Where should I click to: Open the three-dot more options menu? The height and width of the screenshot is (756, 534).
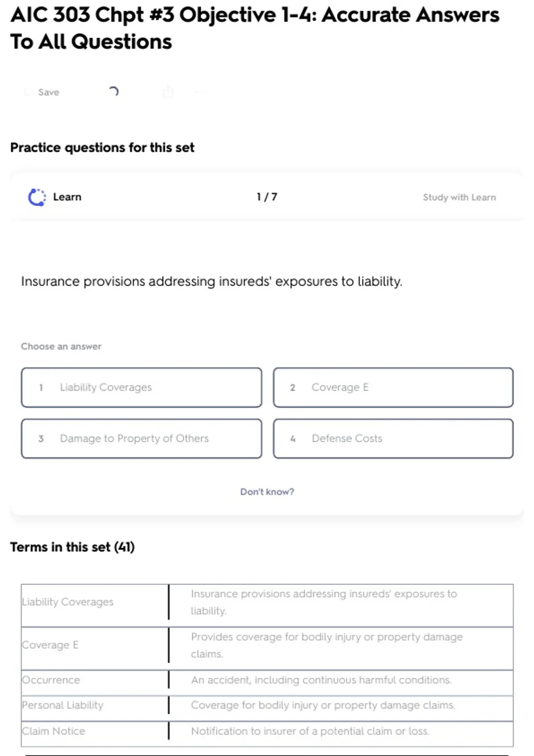click(x=200, y=92)
